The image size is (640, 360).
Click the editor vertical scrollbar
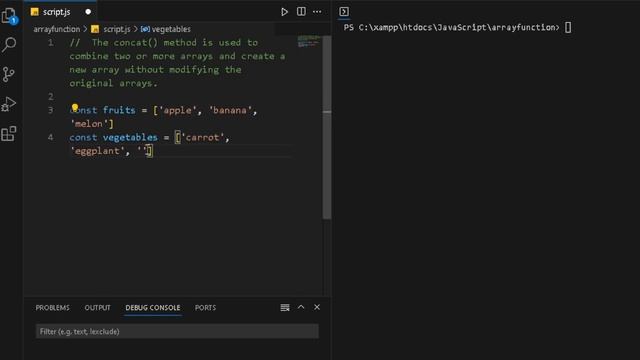pos(327,127)
